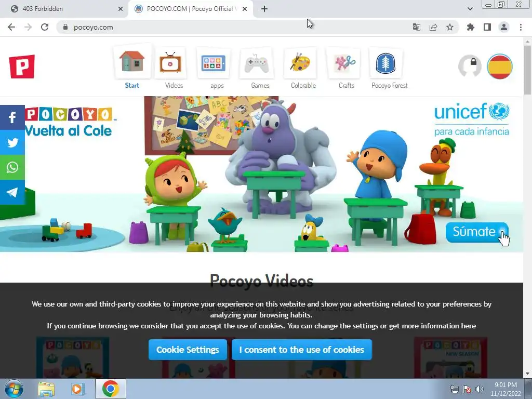Bookmark this page with the star icon
Image resolution: width=532 pixels, height=399 pixels.
[450, 27]
